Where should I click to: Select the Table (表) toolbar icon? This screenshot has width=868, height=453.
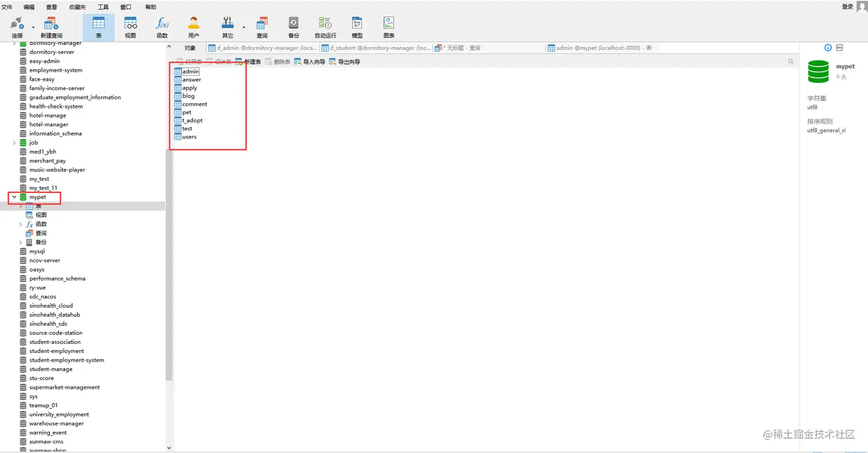(x=99, y=23)
